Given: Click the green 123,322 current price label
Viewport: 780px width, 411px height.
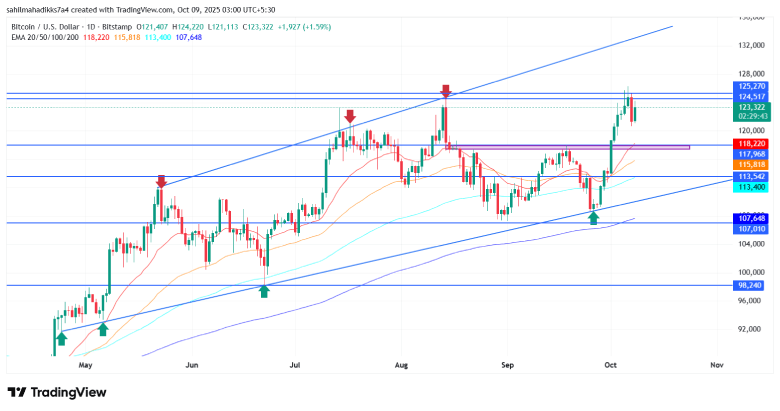Looking at the screenshot, I should pyautogui.click(x=750, y=106).
